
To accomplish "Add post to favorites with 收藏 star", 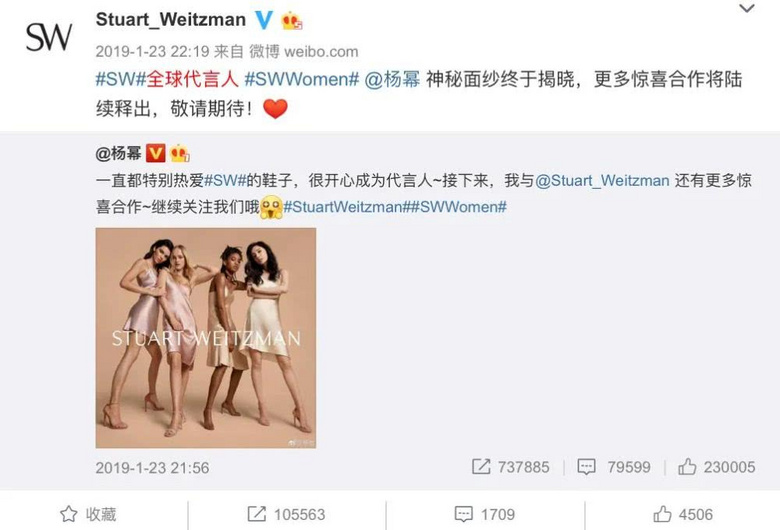I will click(88, 514).
